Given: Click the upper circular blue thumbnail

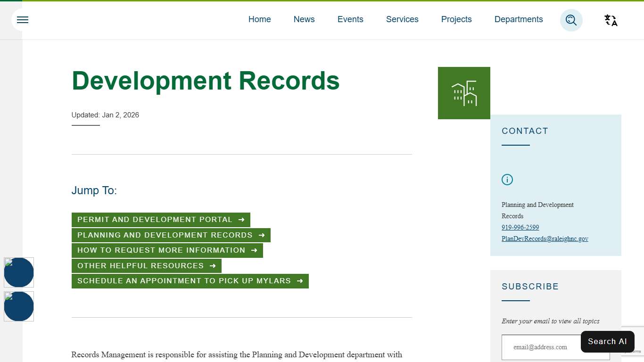Looking at the screenshot, I should pyautogui.click(x=19, y=272).
